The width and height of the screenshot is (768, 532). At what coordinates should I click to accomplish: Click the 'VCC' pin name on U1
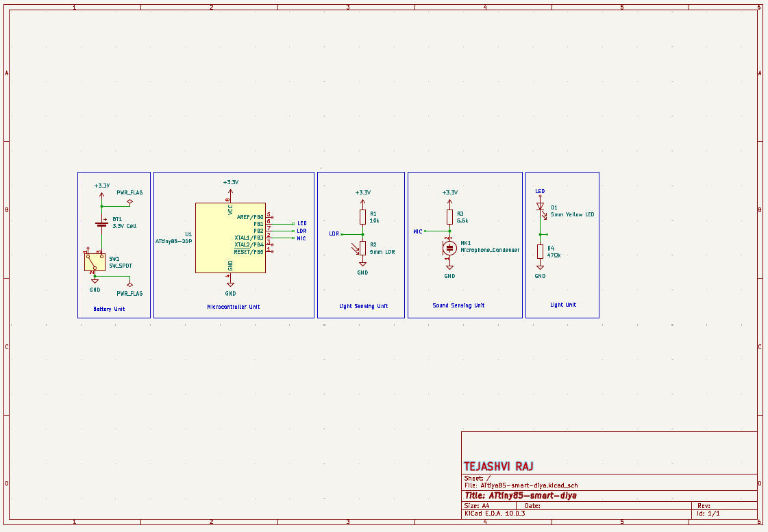point(230,210)
